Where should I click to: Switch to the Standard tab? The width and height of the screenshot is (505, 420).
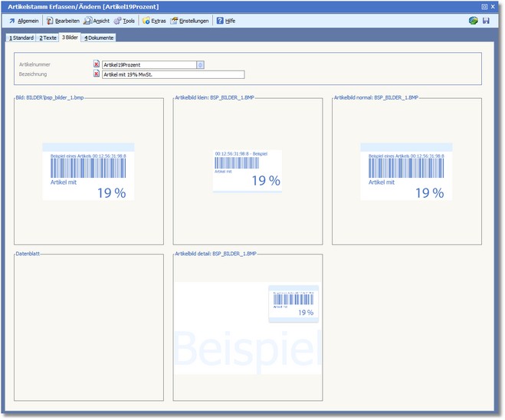[21, 37]
